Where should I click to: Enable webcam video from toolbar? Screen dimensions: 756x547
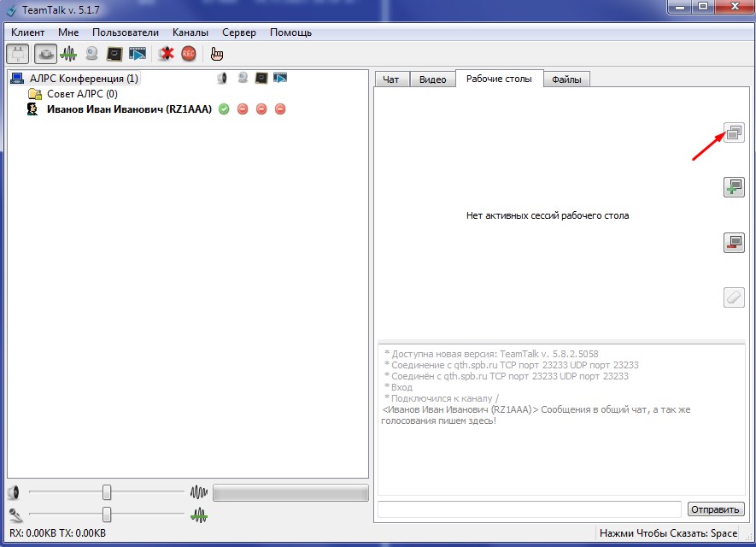point(91,54)
